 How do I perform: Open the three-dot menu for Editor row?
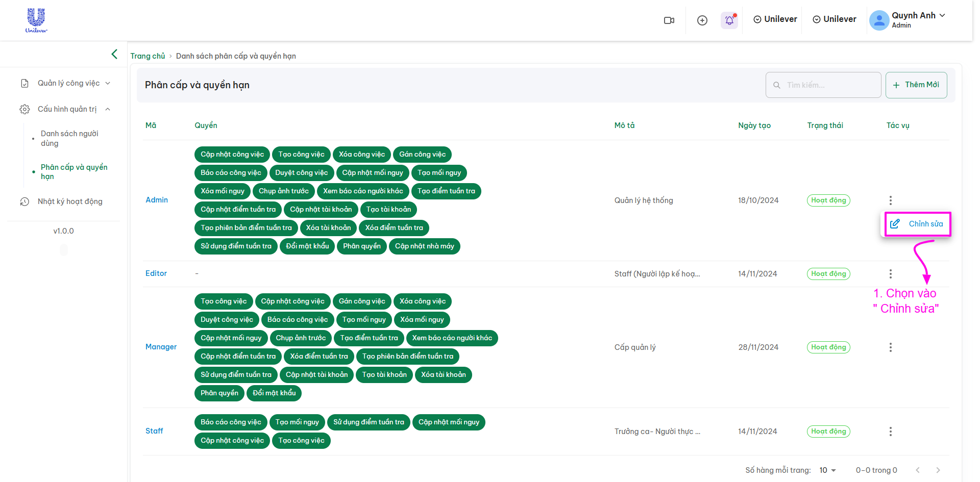(x=890, y=274)
